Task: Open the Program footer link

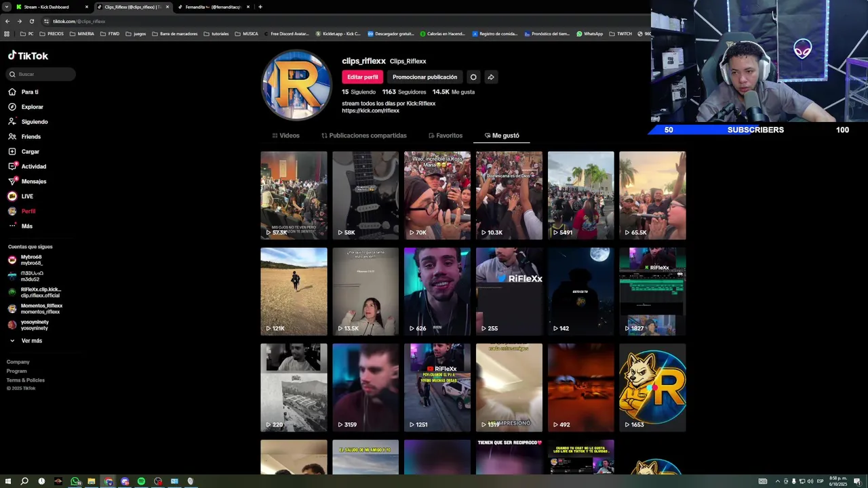Action: tap(17, 371)
